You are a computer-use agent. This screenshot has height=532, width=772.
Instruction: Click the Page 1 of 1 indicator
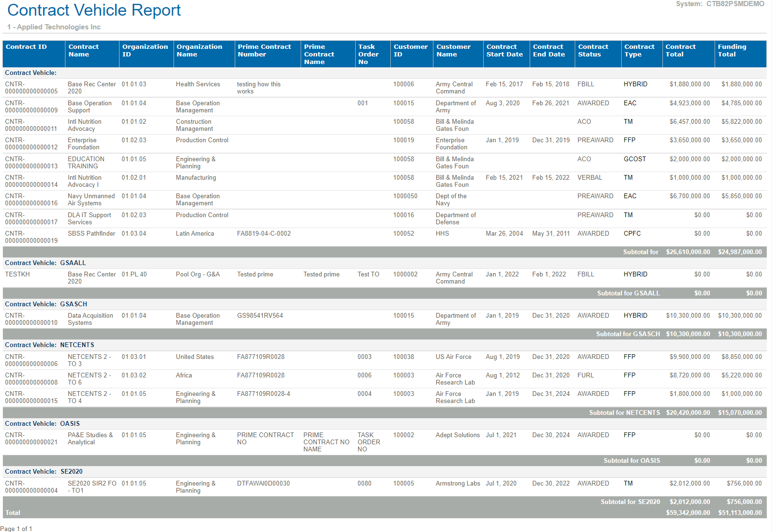(x=17, y=528)
